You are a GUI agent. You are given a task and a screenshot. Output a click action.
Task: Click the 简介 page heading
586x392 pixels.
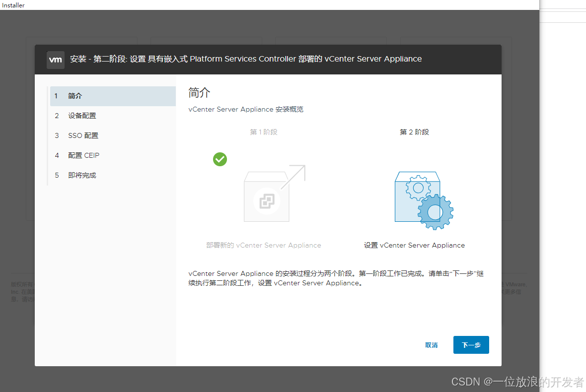[x=199, y=92]
